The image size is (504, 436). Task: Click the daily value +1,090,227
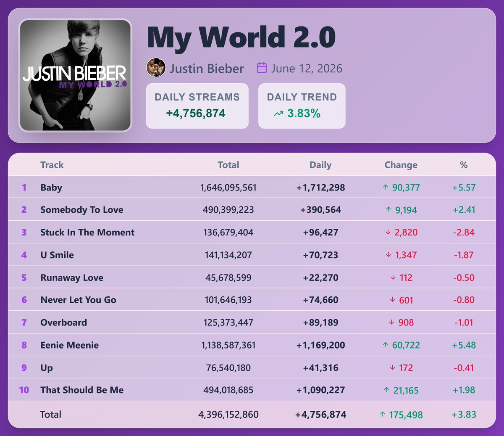click(x=320, y=390)
